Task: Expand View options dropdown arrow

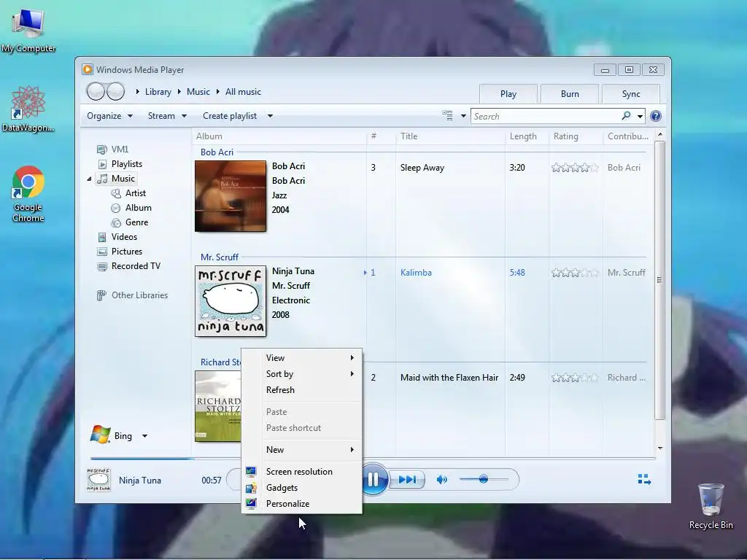Action: [x=463, y=116]
